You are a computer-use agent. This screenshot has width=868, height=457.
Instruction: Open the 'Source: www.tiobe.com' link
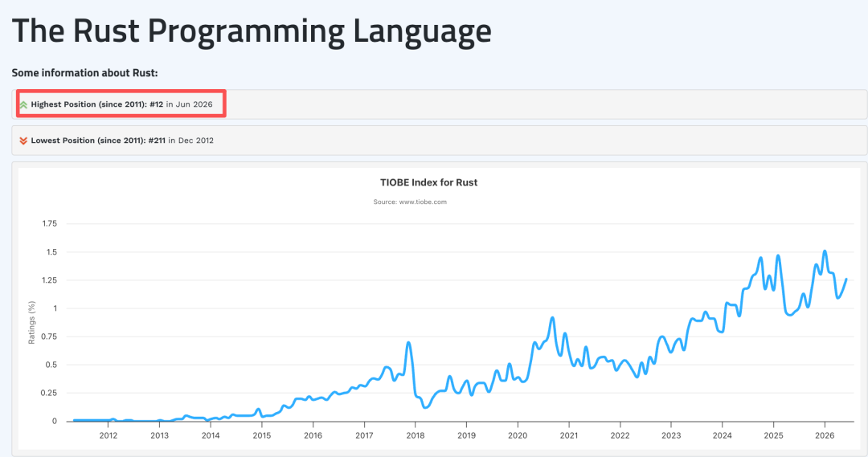pyautogui.click(x=410, y=202)
